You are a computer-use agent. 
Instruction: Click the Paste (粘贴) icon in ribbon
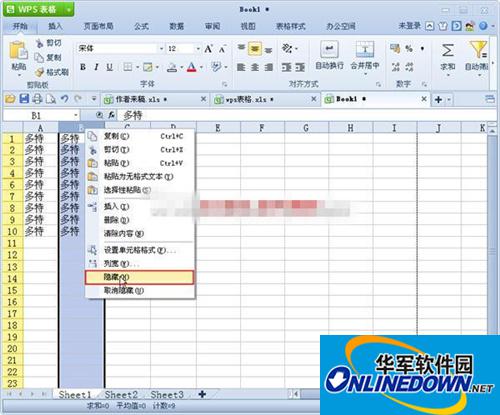[18, 51]
